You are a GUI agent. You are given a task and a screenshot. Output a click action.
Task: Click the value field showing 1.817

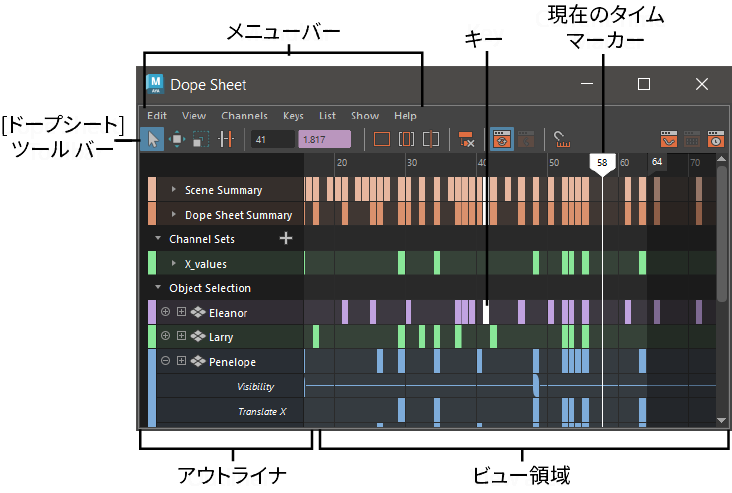tap(324, 139)
